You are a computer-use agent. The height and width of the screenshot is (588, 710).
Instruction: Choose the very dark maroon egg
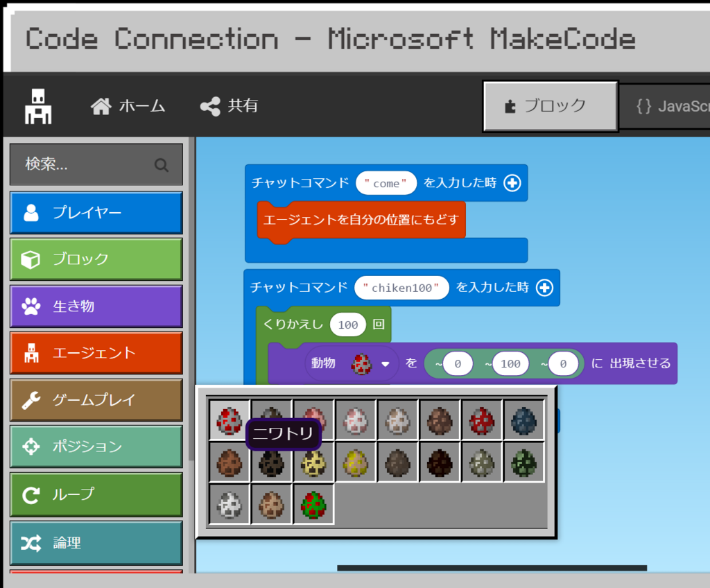click(440, 462)
